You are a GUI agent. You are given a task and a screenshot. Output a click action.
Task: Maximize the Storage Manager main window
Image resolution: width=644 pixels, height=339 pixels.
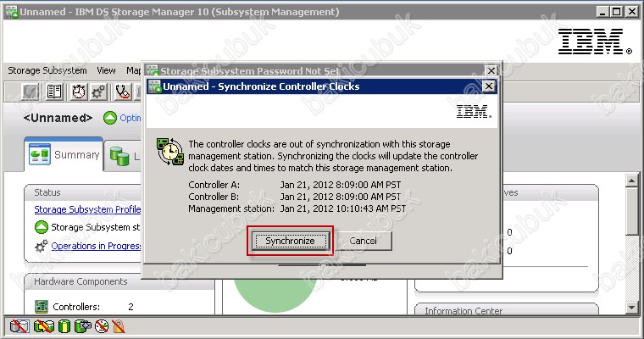617,12
